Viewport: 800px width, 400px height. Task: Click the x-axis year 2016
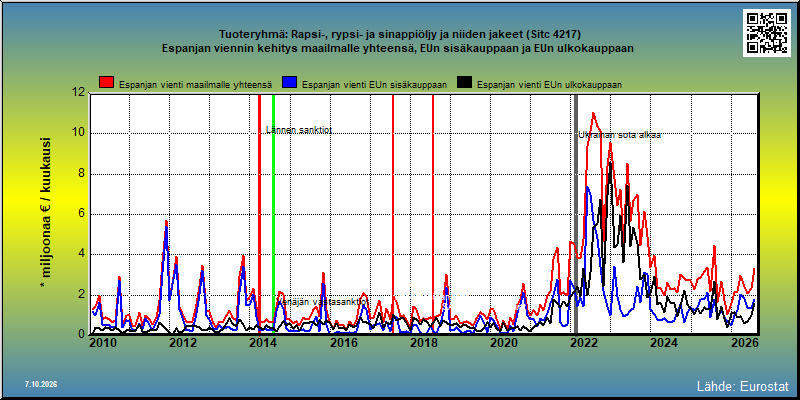(x=343, y=343)
